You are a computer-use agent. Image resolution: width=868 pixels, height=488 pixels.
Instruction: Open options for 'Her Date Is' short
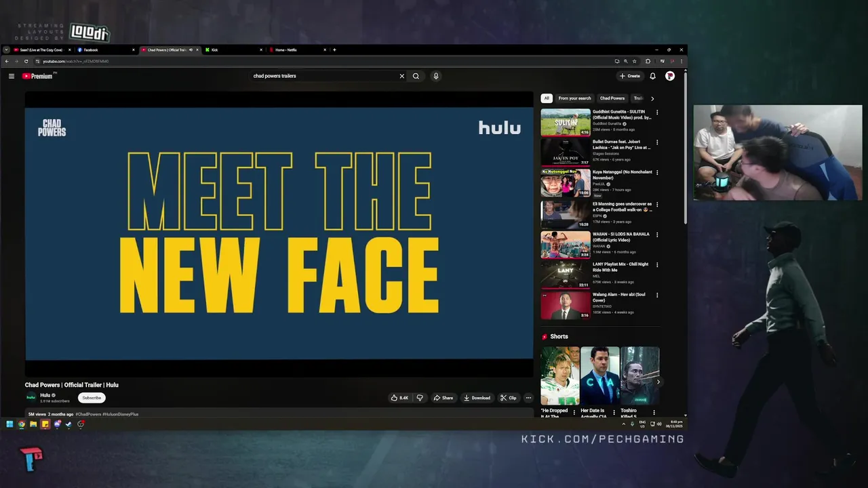[x=614, y=412]
